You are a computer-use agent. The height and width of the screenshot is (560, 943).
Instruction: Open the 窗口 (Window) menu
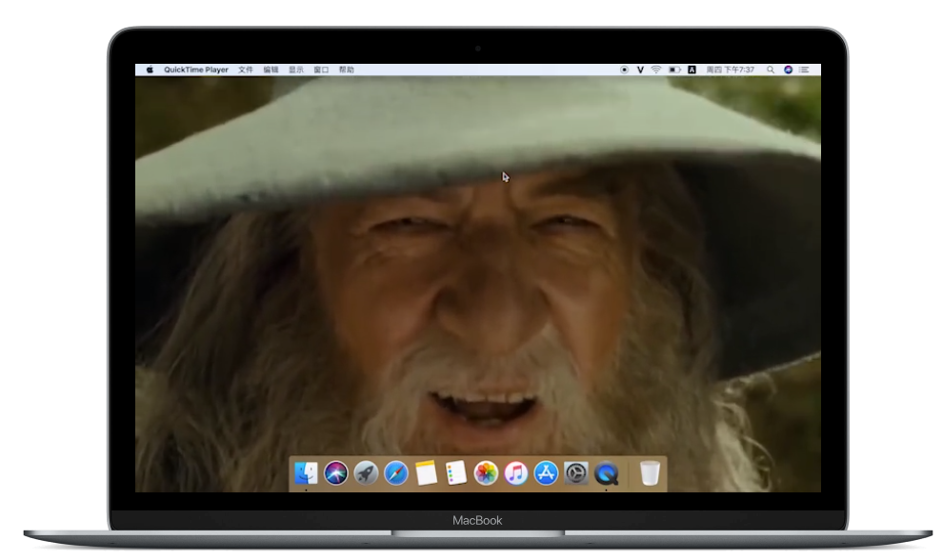click(x=321, y=70)
